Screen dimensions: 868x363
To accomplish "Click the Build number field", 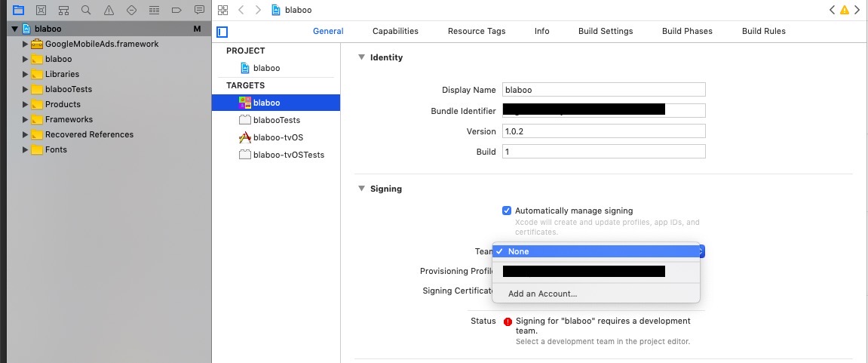I will (604, 152).
